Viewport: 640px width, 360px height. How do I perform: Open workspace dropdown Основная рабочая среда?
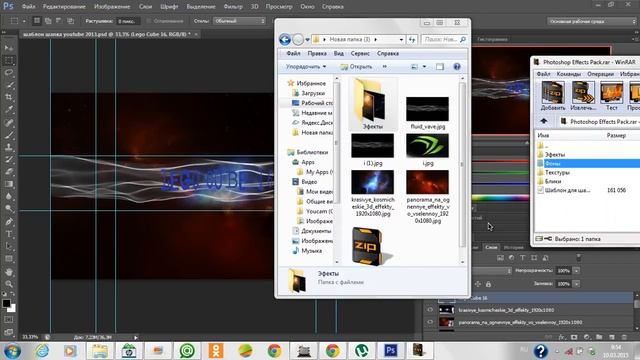coord(591,21)
